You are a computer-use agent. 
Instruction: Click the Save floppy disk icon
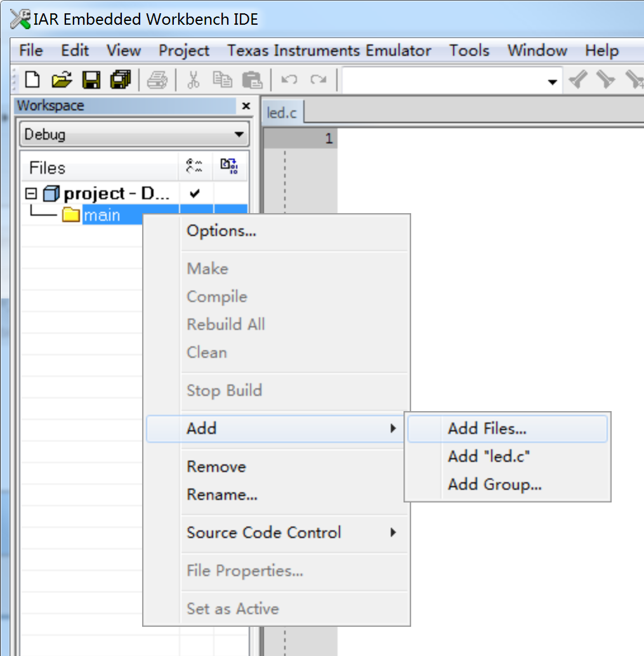(x=91, y=79)
